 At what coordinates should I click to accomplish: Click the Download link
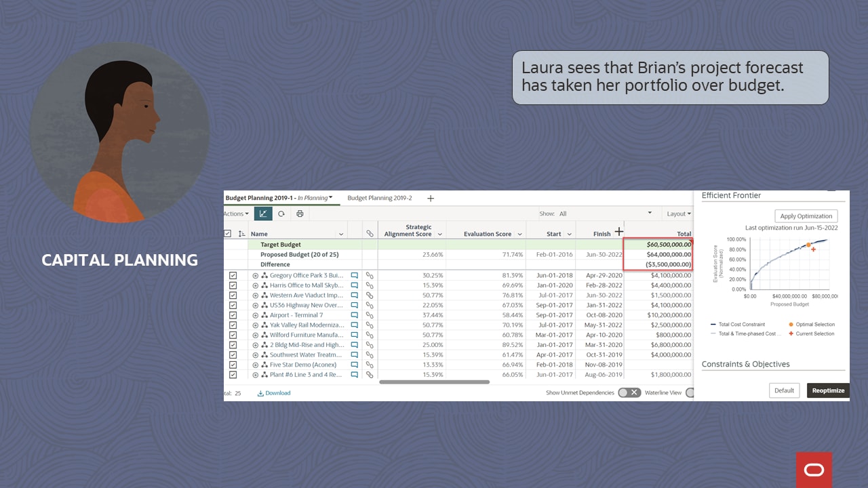[x=274, y=393]
